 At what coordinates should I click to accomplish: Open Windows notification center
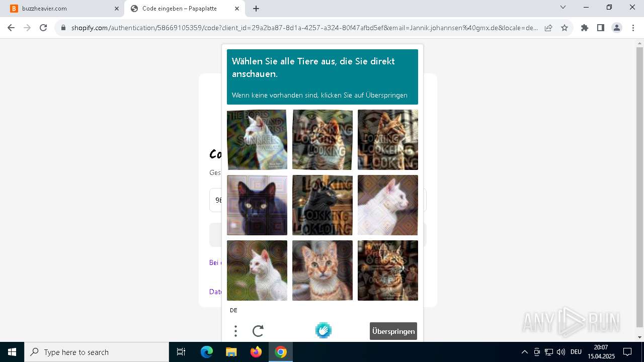pyautogui.click(x=627, y=352)
